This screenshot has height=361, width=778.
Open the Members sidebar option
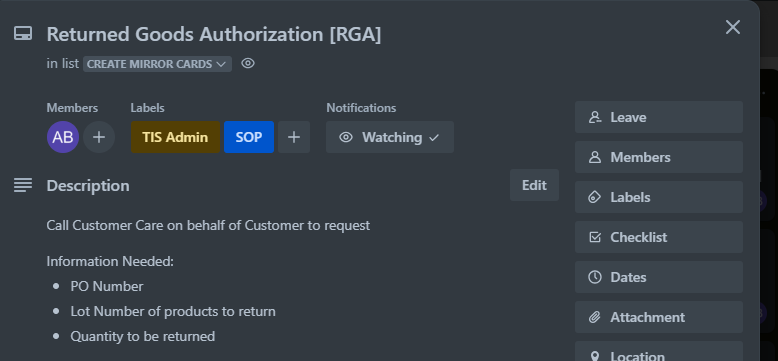click(658, 157)
